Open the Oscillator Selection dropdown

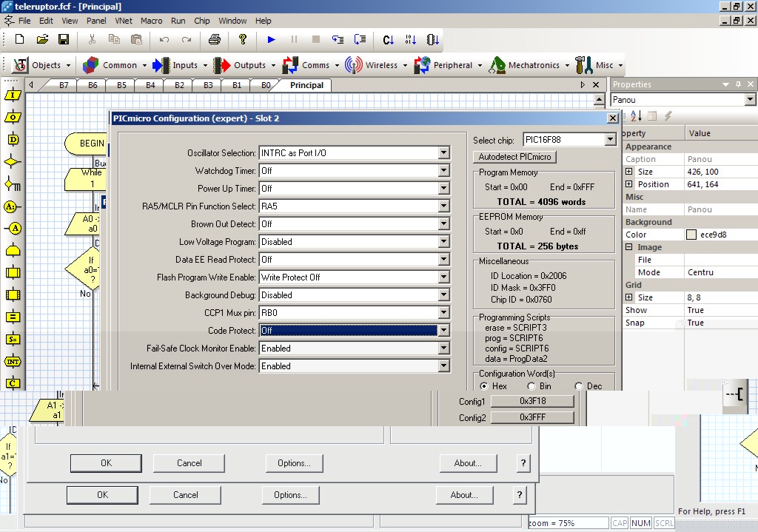pyautogui.click(x=444, y=153)
